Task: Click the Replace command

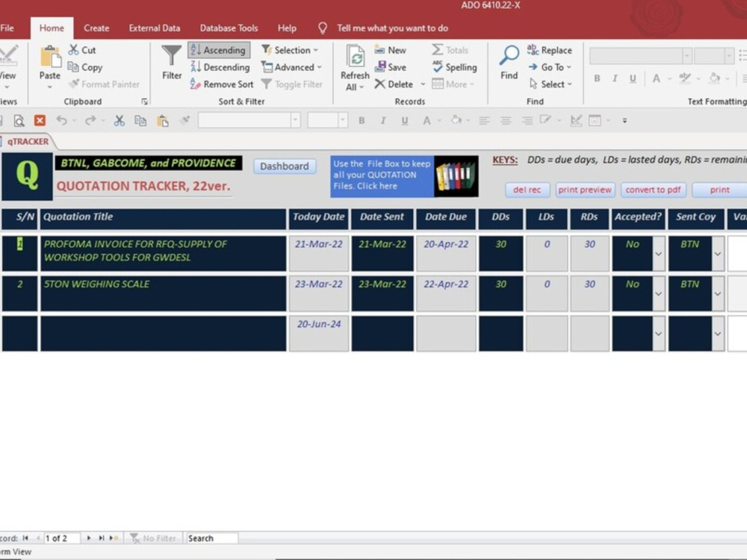Action: click(x=549, y=50)
